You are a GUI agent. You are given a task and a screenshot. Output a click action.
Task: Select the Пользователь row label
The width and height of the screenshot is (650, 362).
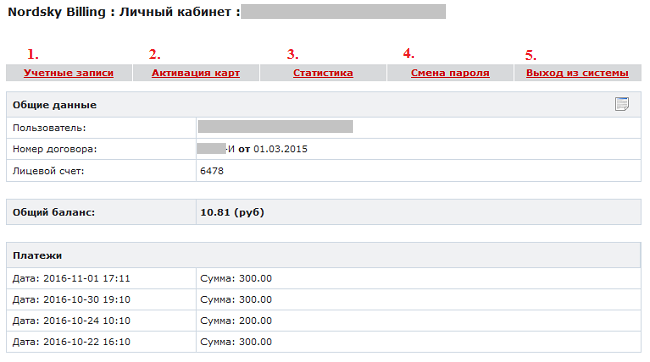click(x=49, y=128)
